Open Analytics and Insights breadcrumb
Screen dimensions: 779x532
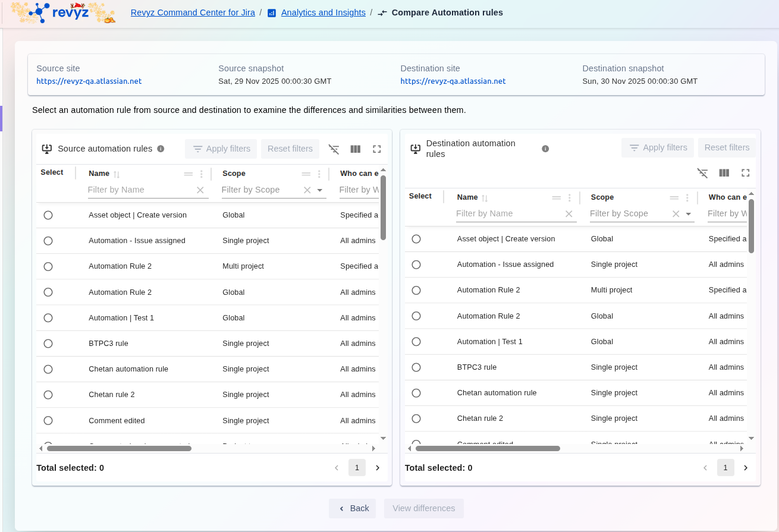click(323, 12)
